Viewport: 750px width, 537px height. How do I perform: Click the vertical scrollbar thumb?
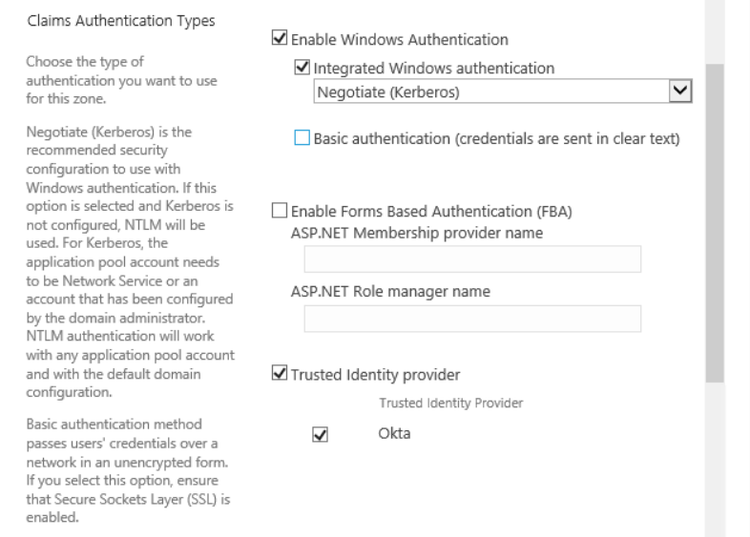tap(715, 220)
